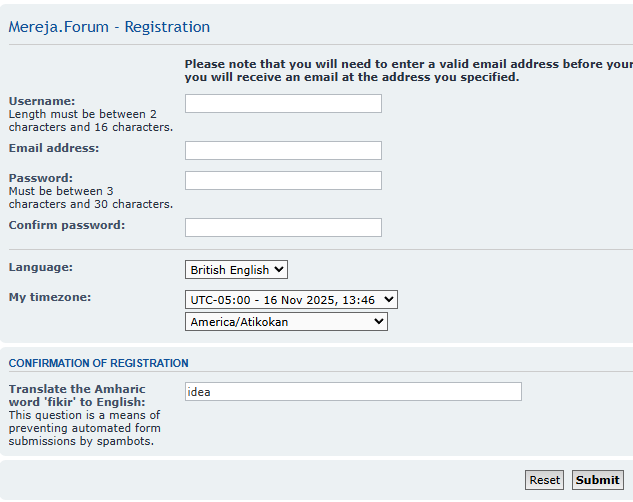Click the 'Username:' field label

pos(42,101)
